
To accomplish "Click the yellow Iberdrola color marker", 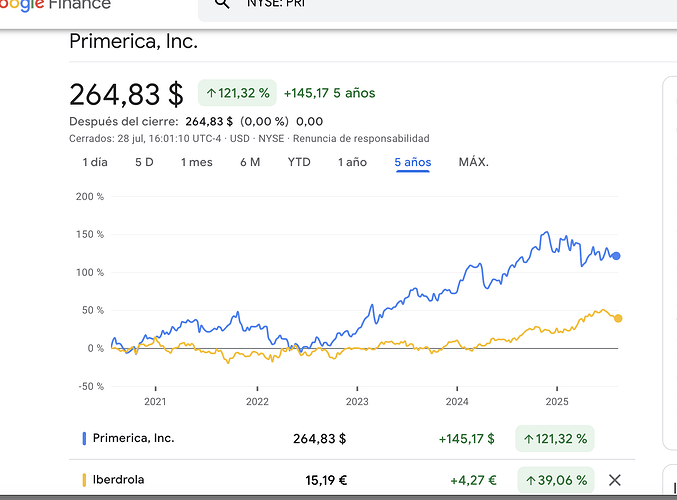I will click(x=83, y=480).
